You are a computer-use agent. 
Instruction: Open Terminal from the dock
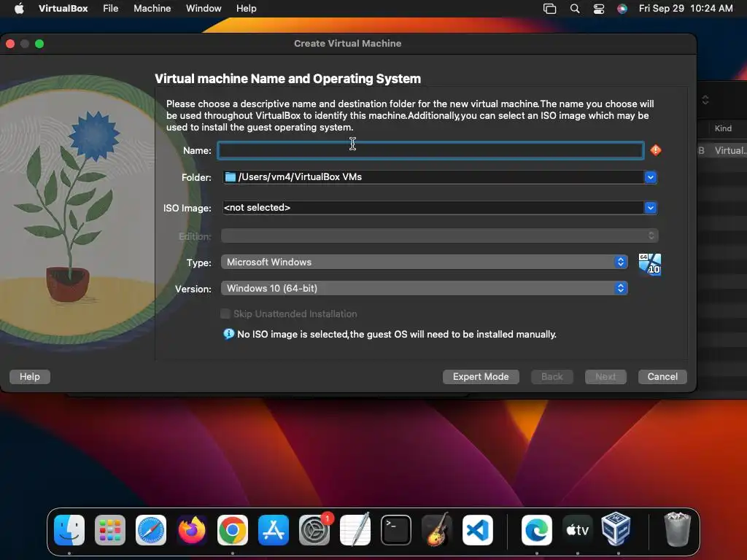click(x=396, y=529)
